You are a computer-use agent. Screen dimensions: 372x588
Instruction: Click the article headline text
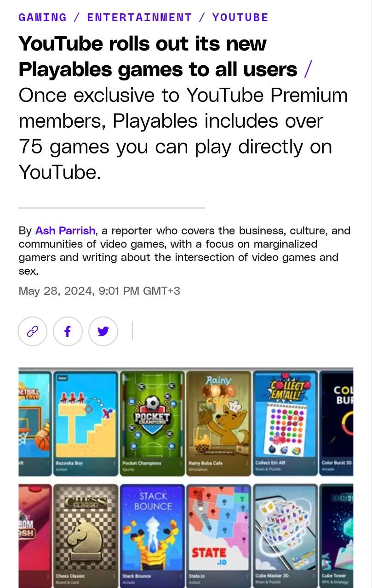(158, 57)
